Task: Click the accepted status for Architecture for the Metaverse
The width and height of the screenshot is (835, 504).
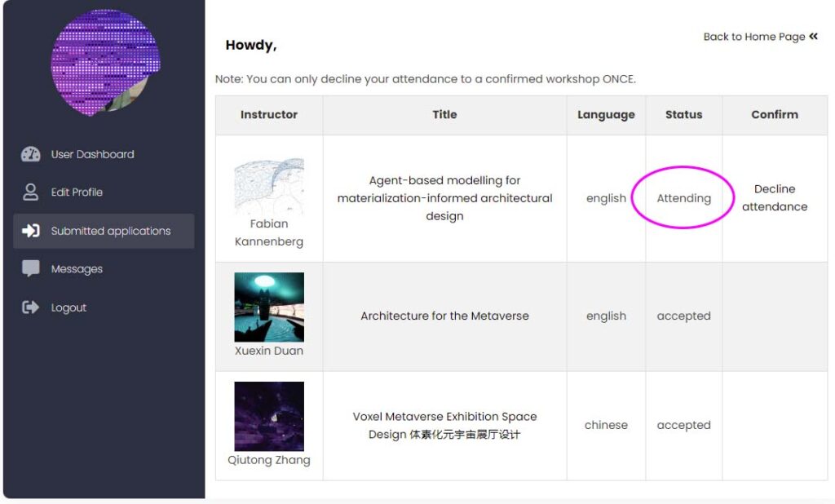Action: pyautogui.click(x=684, y=316)
